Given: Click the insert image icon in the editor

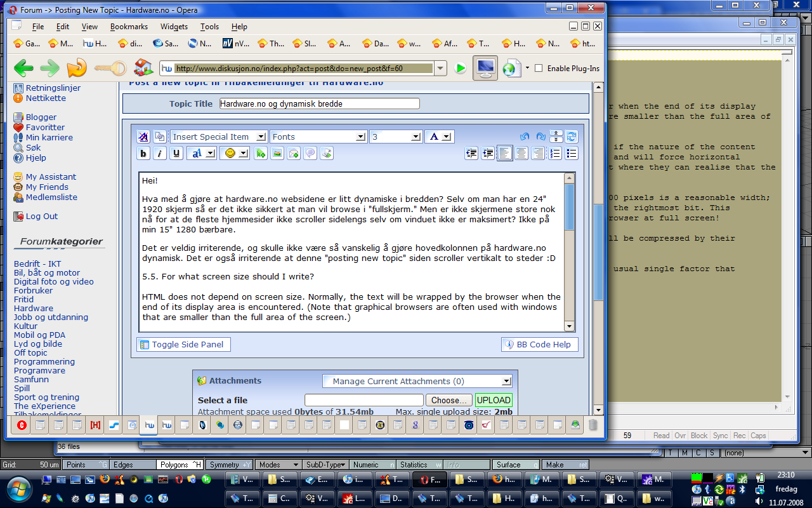Looking at the screenshot, I should (x=277, y=153).
